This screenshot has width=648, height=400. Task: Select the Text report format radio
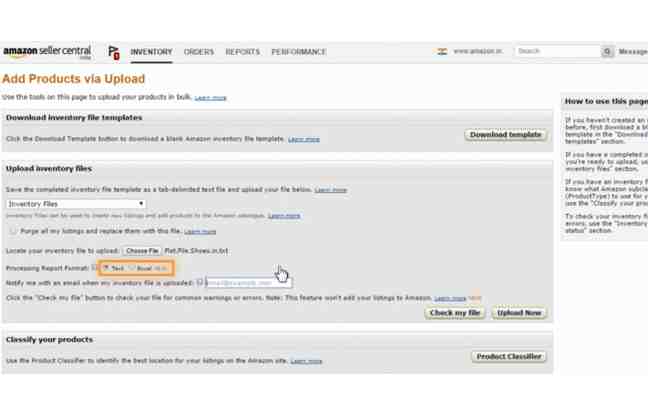pyautogui.click(x=106, y=268)
